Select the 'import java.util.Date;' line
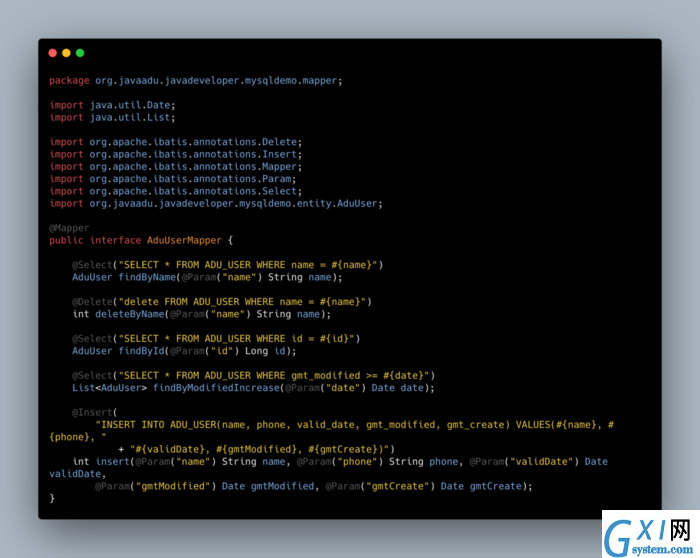This screenshot has width=700, height=558. (112, 105)
